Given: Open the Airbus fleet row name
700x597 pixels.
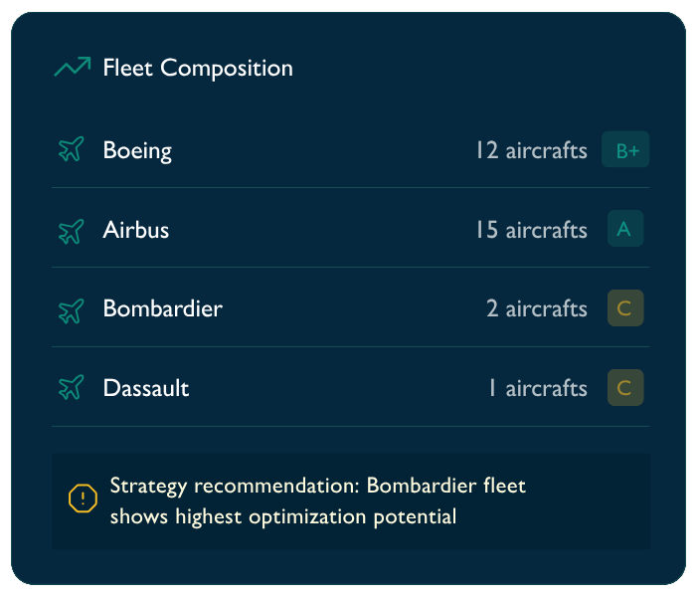Looking at the screenshot, I should (136, 230).
